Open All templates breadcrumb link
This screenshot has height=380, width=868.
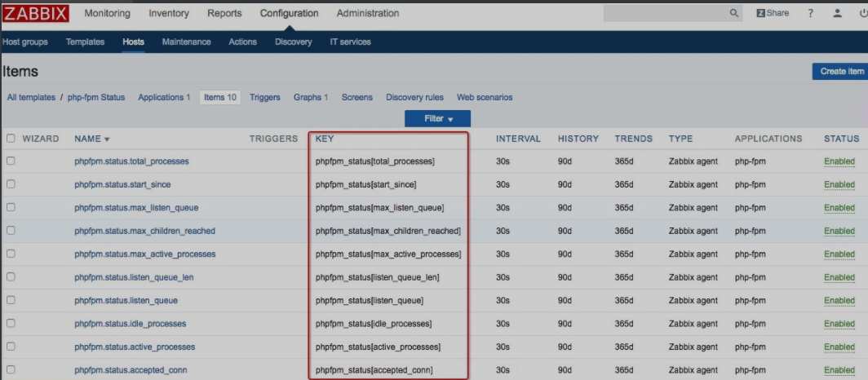point(31,97)
